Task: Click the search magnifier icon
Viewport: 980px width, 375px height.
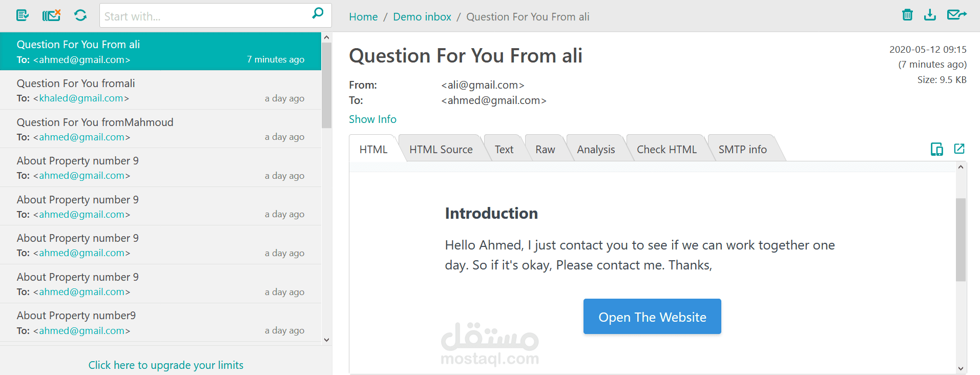Action: pos(318,14)
